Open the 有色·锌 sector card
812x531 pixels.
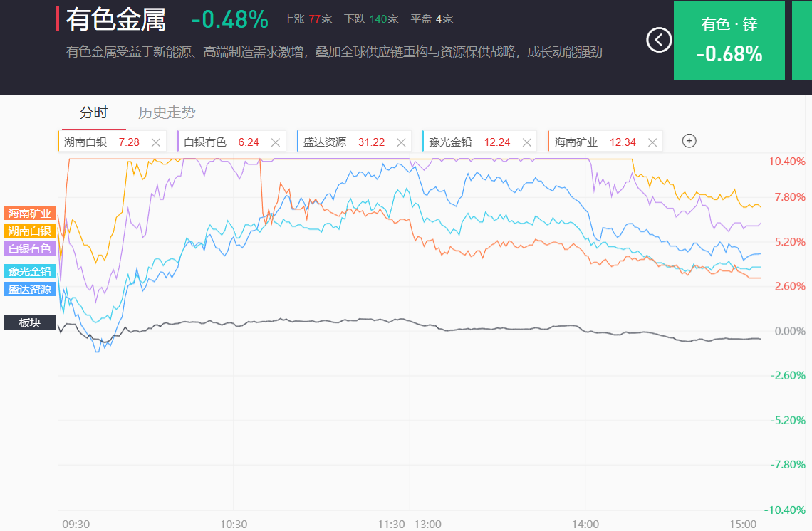(x=729, y=41)
